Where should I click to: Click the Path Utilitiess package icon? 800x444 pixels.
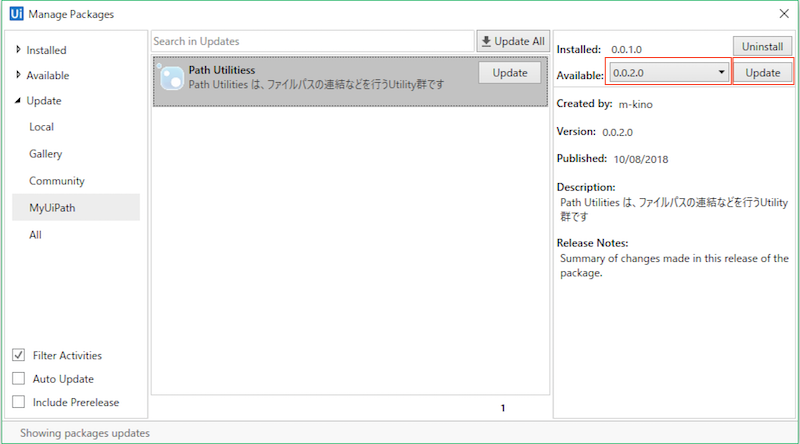(x=172, y=78)
